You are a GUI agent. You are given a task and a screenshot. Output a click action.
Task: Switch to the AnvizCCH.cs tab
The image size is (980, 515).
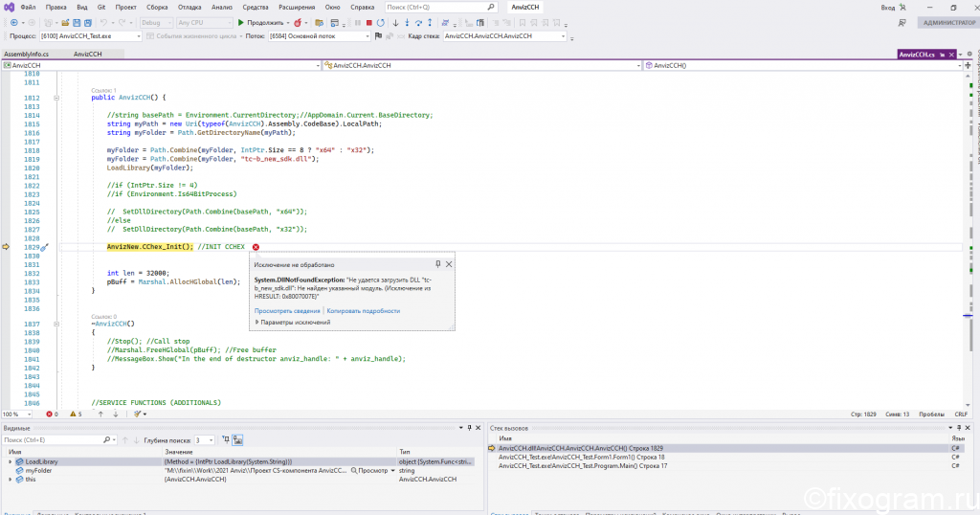(917, 55)
